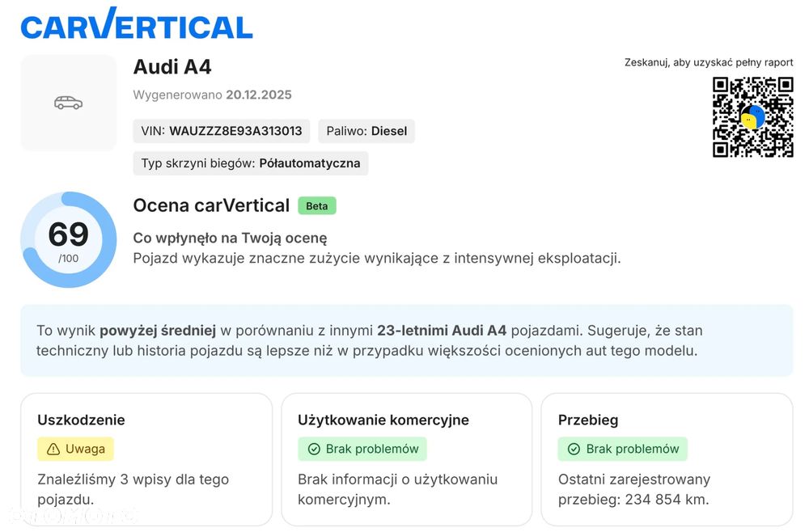Image resolution: width=809 pixels, height=532 pixels.
Task: Click the Zeskanuj, aby uzyskać pełny raport text
Action: (709, 62)
